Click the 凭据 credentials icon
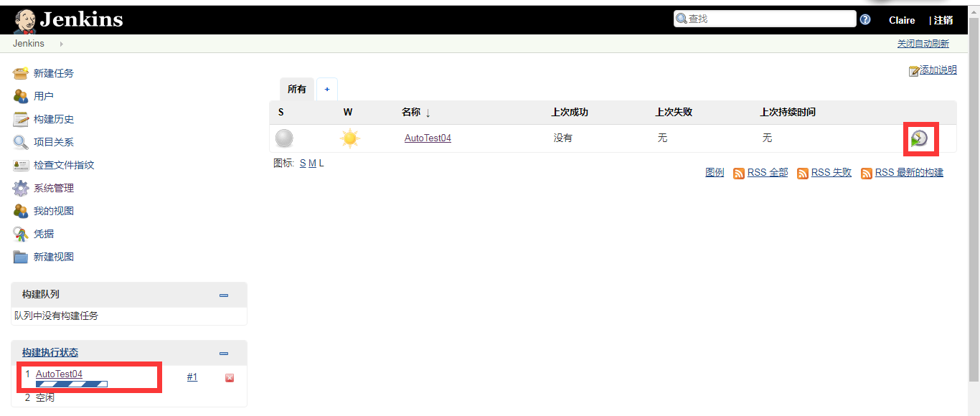The width and height of the screenshot is (980, 416). 21,234
